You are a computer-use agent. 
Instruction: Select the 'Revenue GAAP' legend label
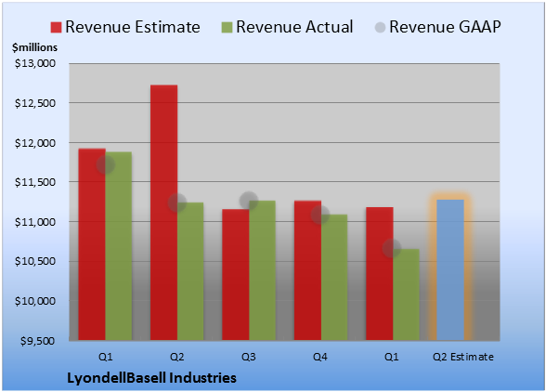445,27
